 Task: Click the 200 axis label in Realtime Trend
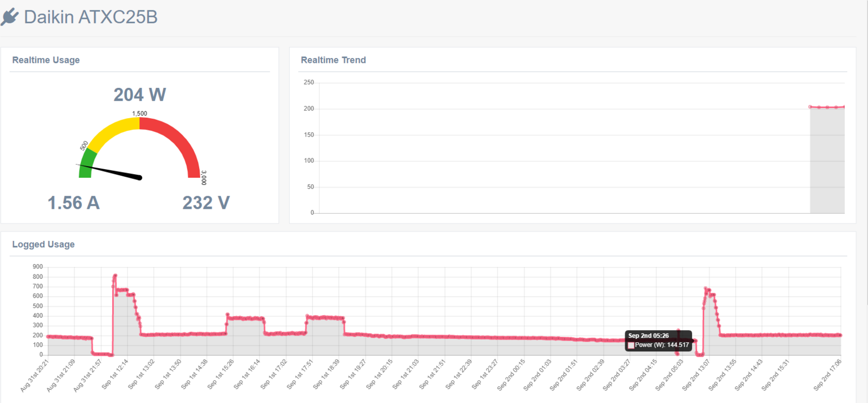[309, 108]
